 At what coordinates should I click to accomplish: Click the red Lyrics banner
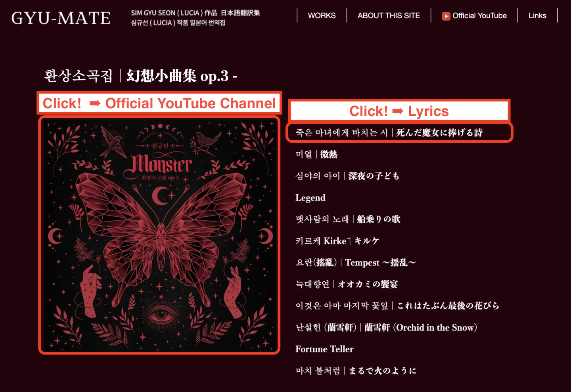tap(399, 111)
